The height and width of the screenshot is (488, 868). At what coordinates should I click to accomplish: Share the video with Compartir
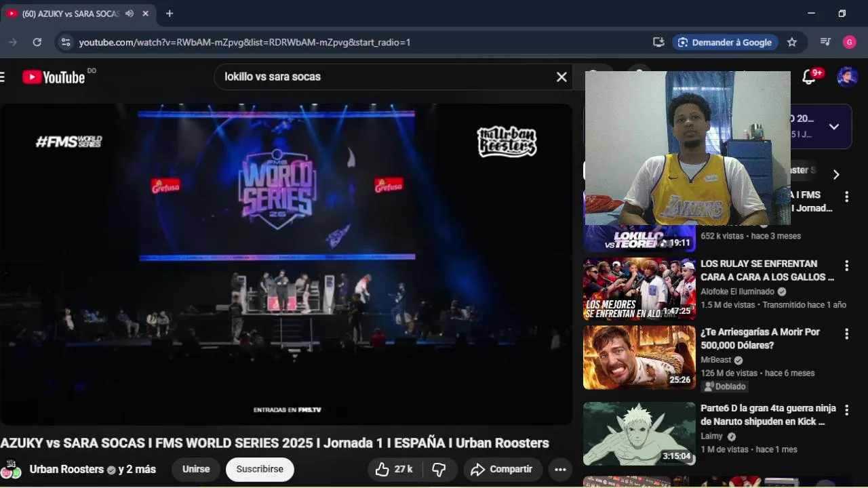[x=502, y=469]
